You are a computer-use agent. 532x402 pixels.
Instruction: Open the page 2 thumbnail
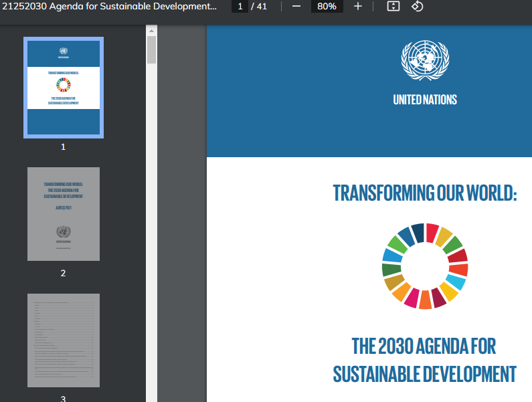tap(64, 214)
